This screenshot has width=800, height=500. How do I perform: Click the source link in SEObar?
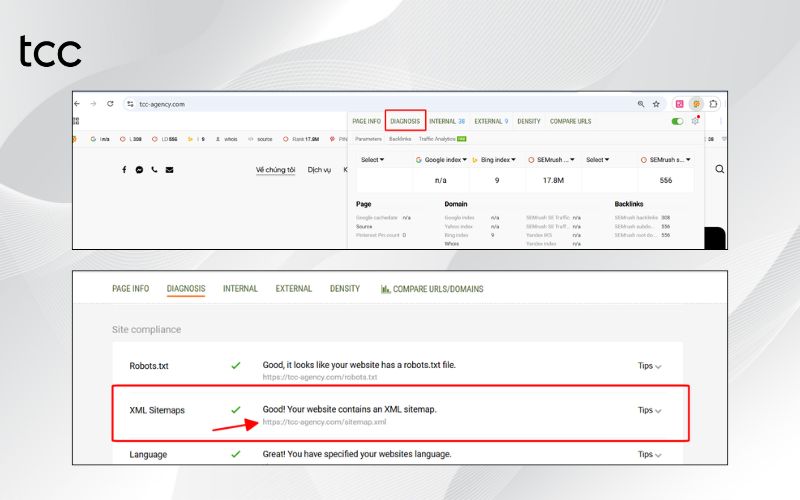260,139
